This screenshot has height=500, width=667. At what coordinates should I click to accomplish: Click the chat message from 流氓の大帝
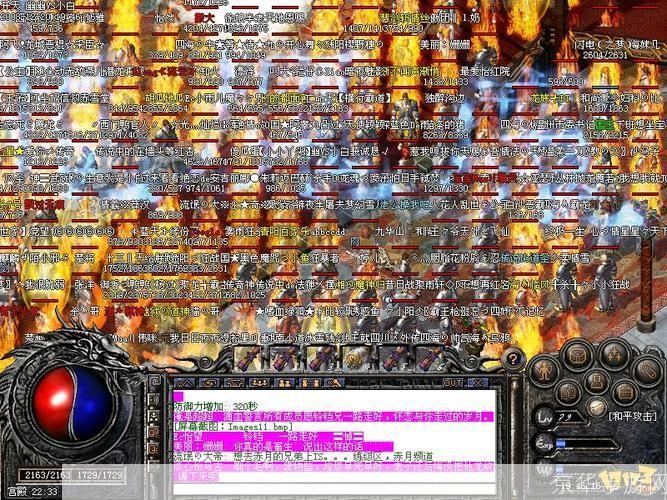(303, 457)
